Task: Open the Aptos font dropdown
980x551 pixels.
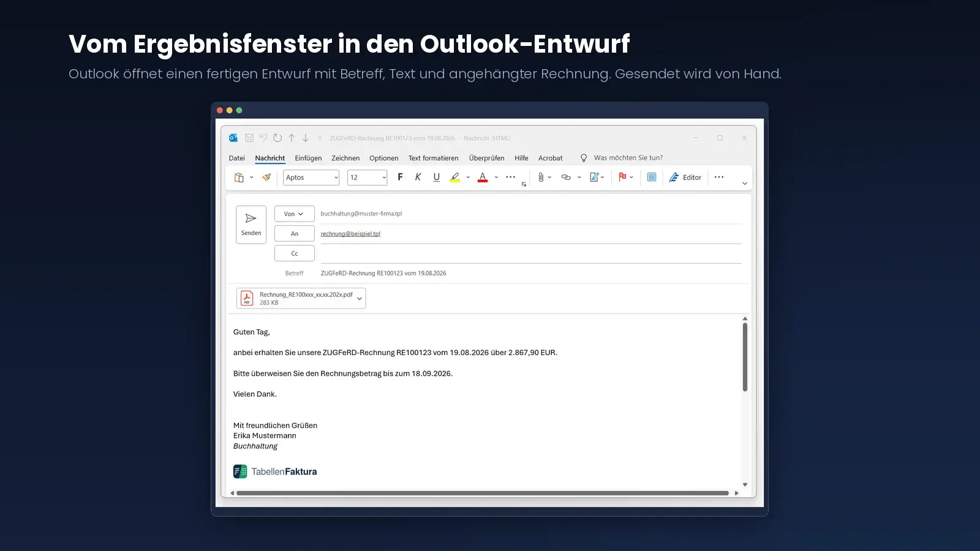Action: (x=311, y=178)
